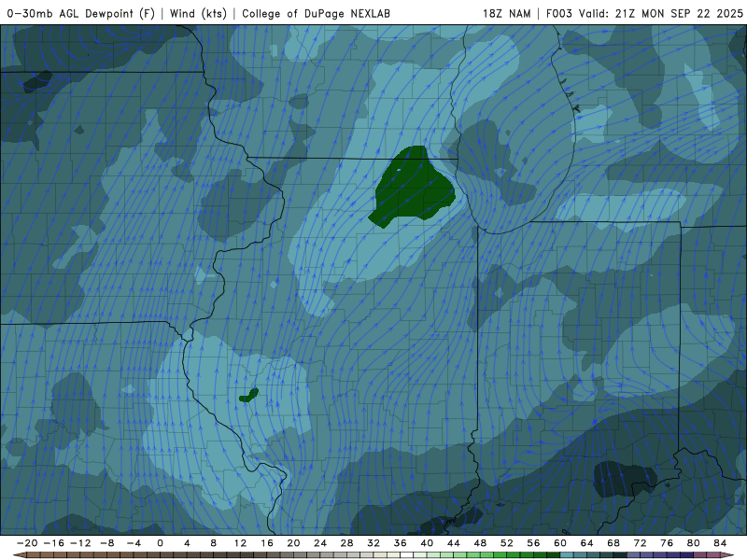Pick legend value 40
Screen dimensions: 747x560
(x=427, y=543)
